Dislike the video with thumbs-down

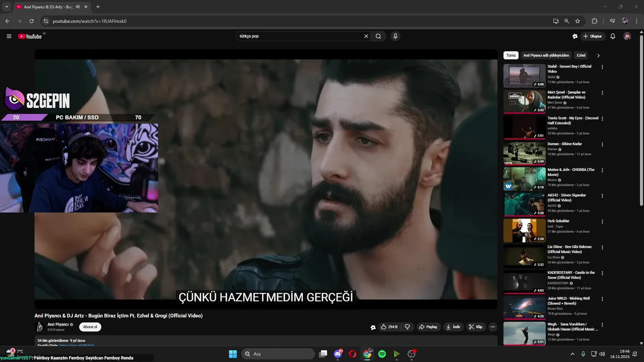click(x=408, y=327)
